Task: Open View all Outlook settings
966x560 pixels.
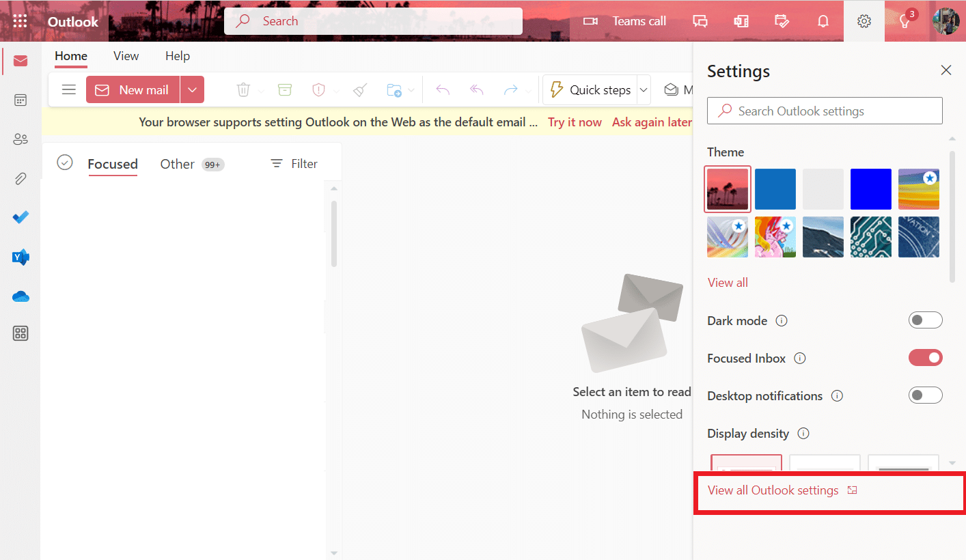Action: pyautogui.click(x=773, y=490)
